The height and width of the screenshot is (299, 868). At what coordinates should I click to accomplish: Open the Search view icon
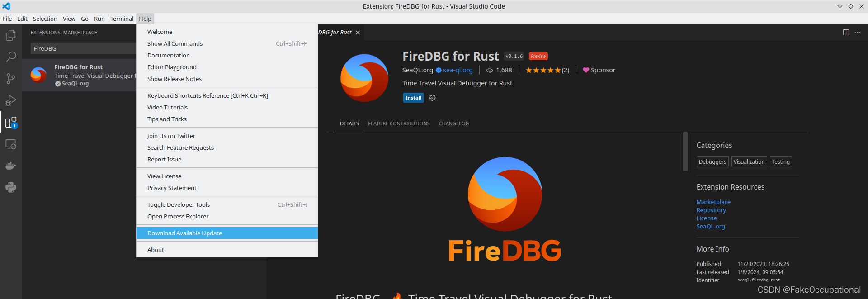[11, 57]
